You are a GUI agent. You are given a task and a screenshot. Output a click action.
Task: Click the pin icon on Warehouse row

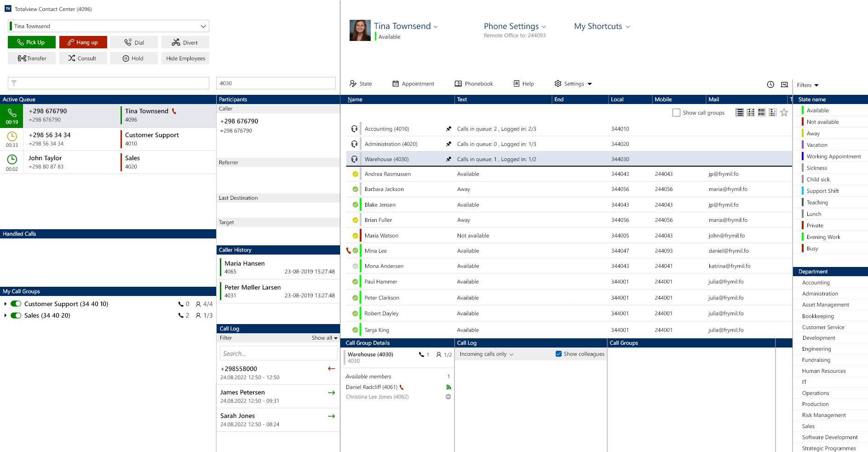tap(448, 159)
